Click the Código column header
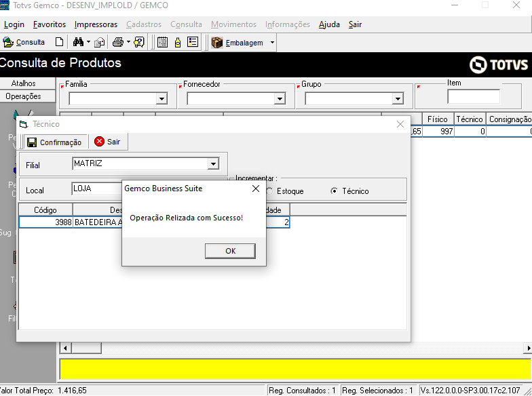 pyautogui.click(x=45, y=210)
